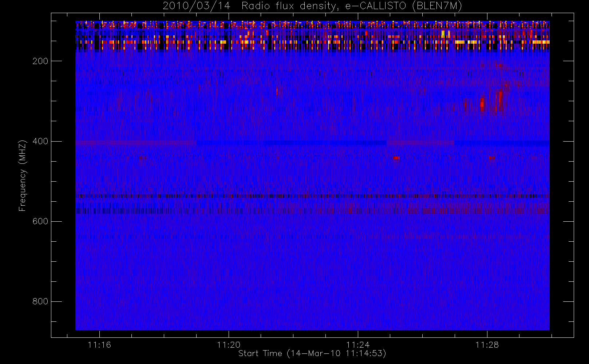Click the 11:16 time tick label
589x364 pixels.
click(99, 345)
